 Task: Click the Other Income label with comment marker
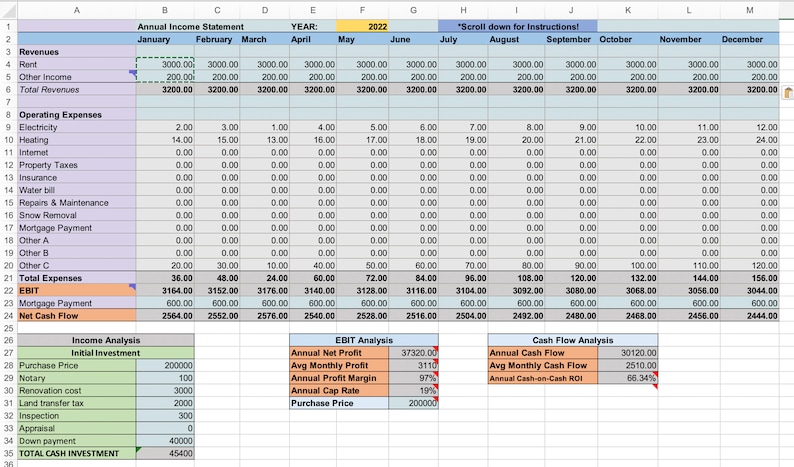pos(77,77)
